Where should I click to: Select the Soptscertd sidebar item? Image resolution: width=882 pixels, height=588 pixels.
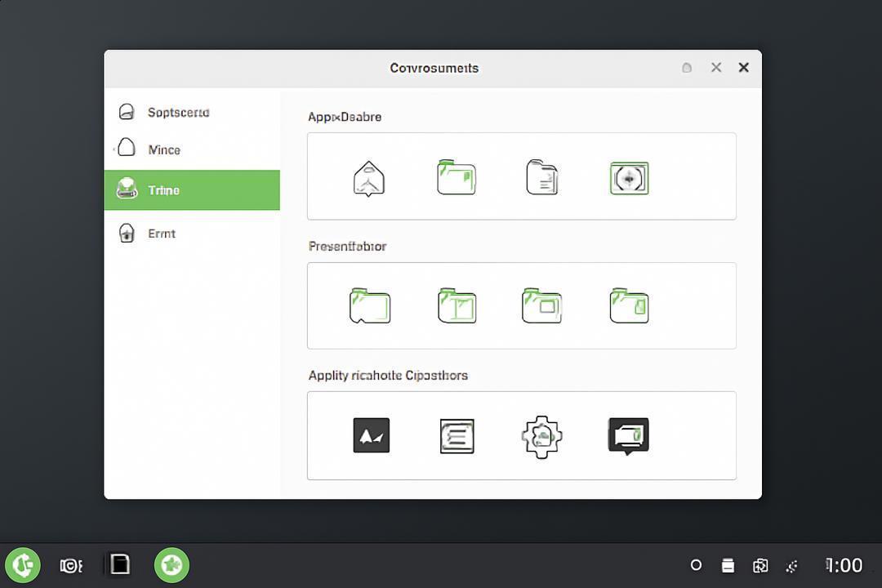(192, 112)
